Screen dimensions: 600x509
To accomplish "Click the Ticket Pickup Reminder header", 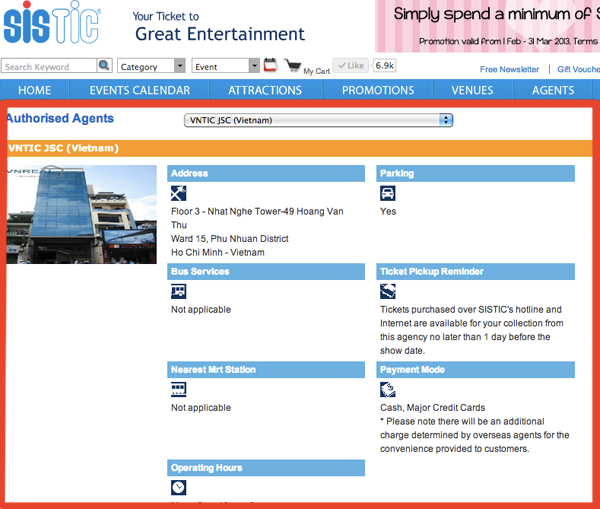I will pos(475,272).
